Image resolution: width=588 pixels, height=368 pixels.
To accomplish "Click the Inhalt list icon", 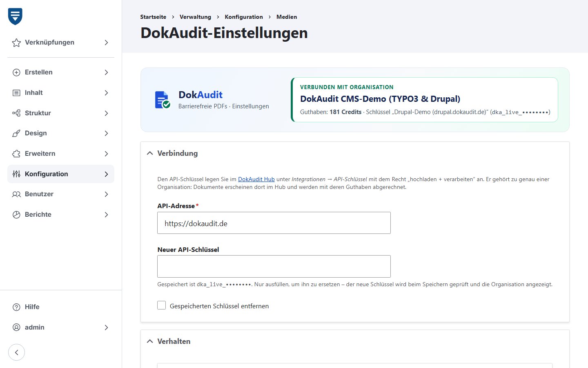I will 16,93.
